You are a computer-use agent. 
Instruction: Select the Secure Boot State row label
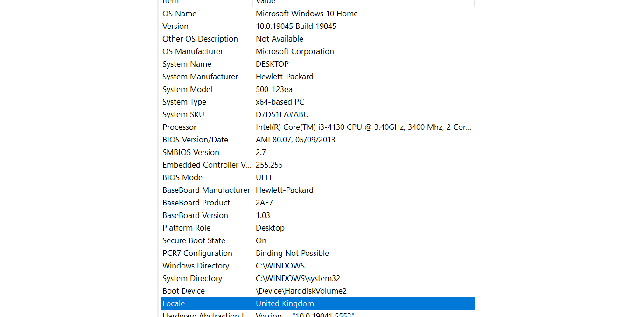[x=194, y=240]
